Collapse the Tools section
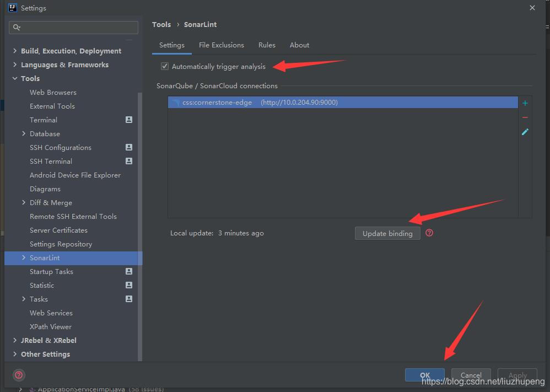550x392 pixels. click(x=15, y=78)
